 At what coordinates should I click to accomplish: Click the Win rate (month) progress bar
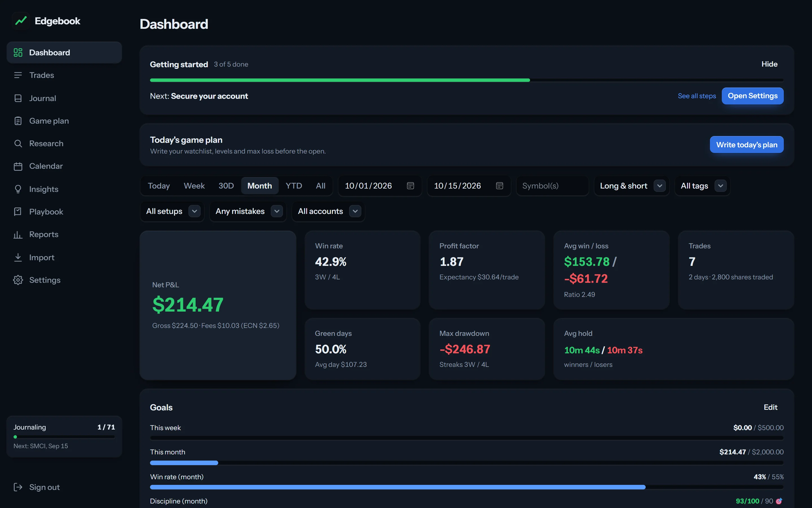coord(467,487)
